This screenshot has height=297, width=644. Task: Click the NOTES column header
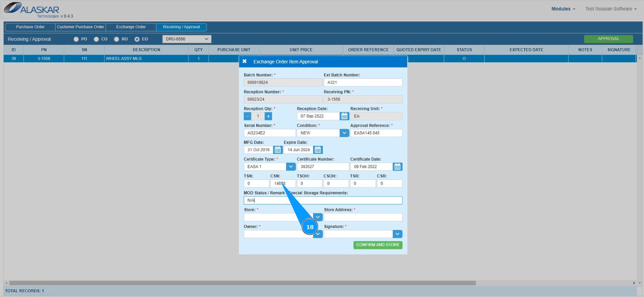coord(585,50)
